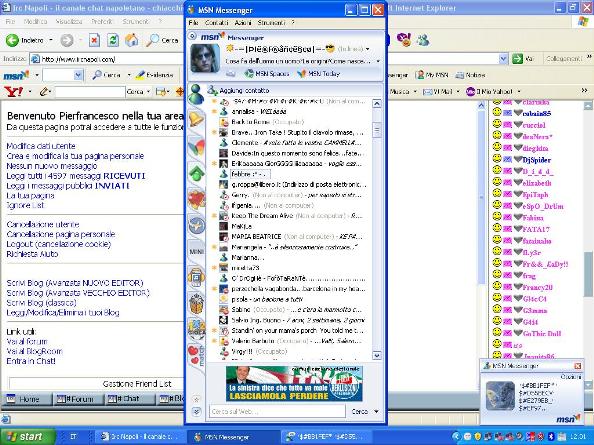Click Aggiungi contatto add-contact icon
The width and height of the screenshot is (594, 445).
click(212, 90)
